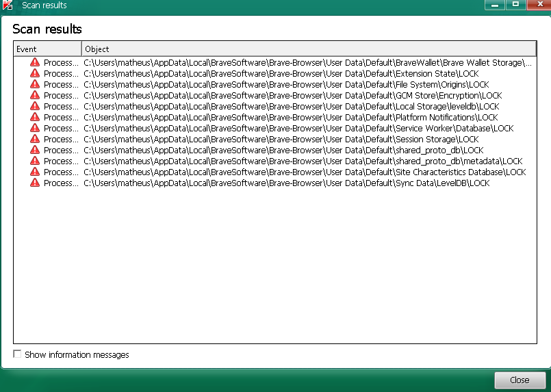Sort the list by the Event column header

(x=47, y=49)
